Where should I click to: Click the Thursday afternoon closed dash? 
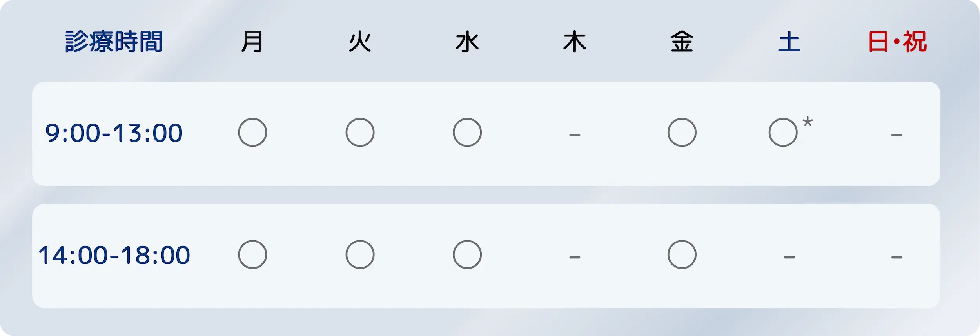point(575,258)
